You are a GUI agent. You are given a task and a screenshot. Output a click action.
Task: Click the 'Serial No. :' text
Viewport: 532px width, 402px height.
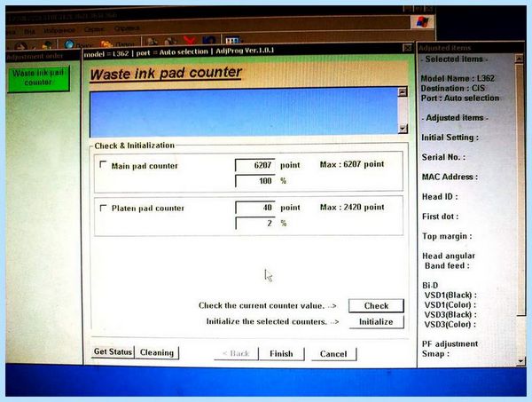click(443, 157)
